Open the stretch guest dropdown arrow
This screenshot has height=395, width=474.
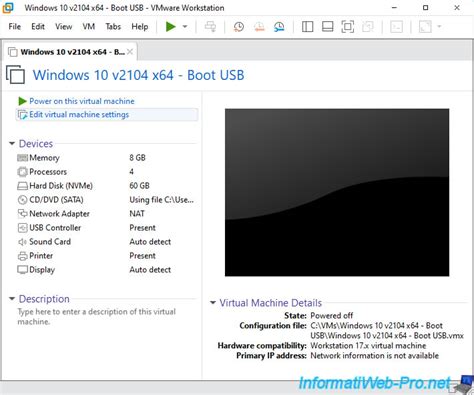pos(439,27)
